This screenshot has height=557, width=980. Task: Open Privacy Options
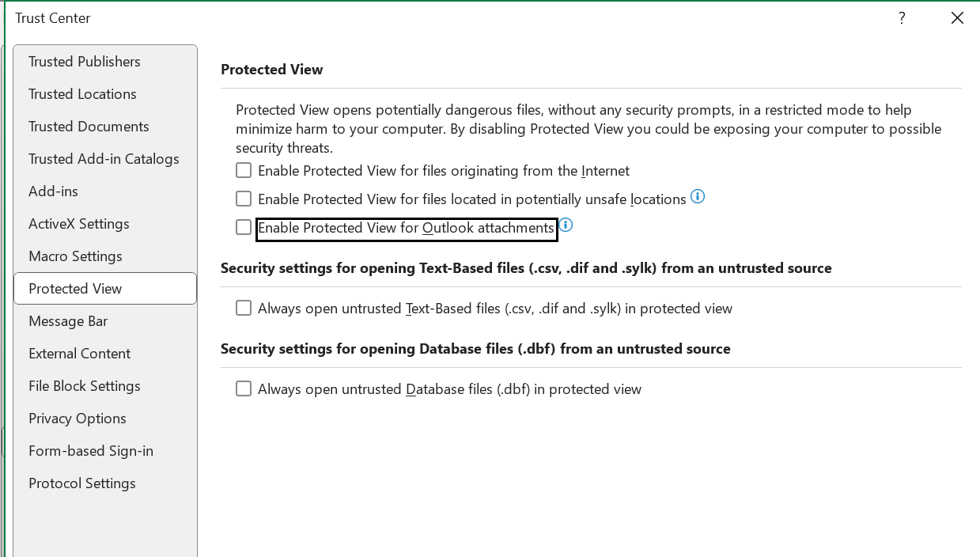(77, 419)
